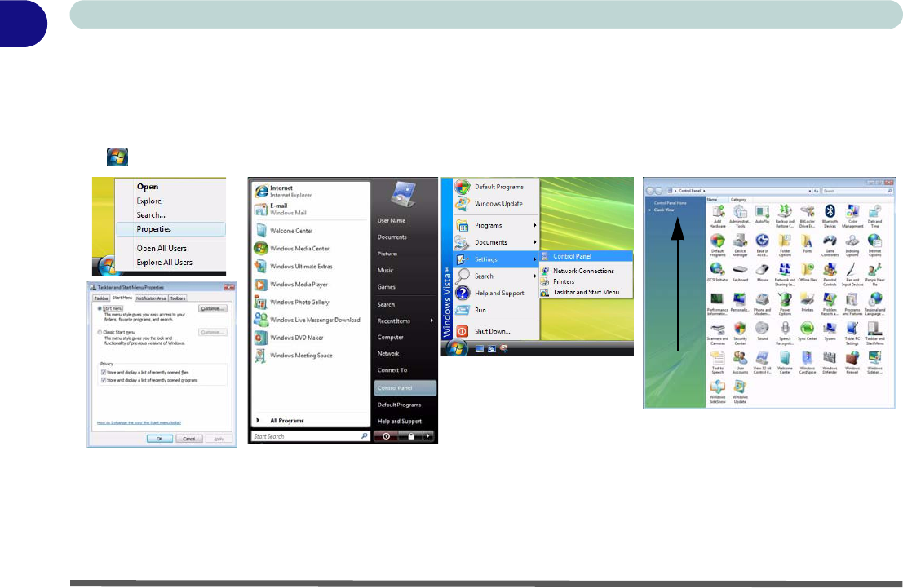Toggle storing list of recently opened files
903x588 pixels.
[x=104, y=373]
